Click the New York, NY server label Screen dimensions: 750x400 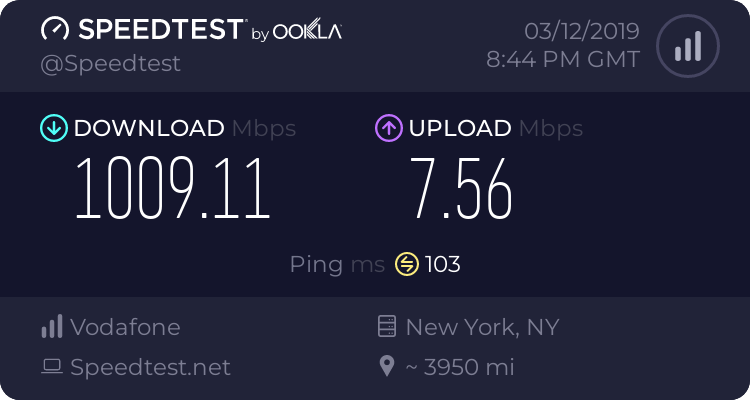(x=482, y=327)
